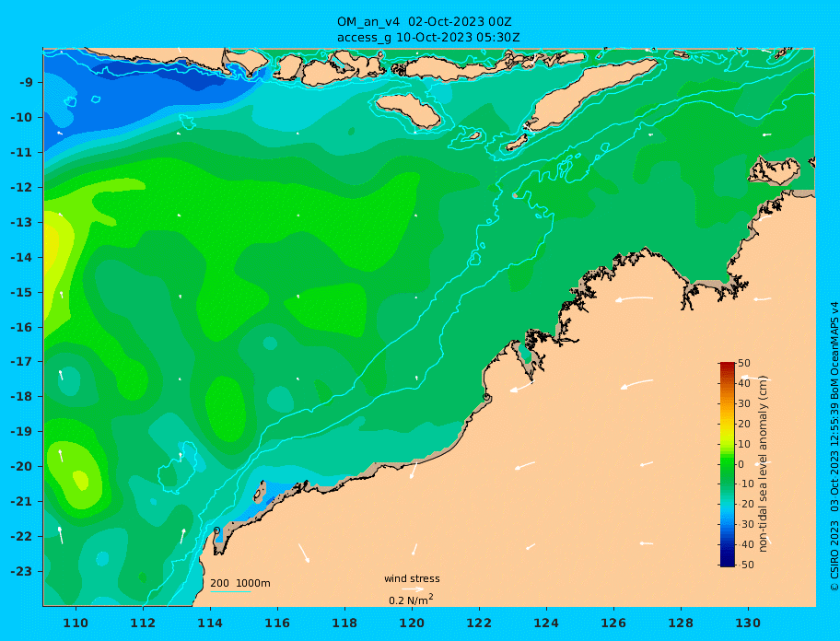Select latitude axis label -16
The image size is (840, 641).
21,327
